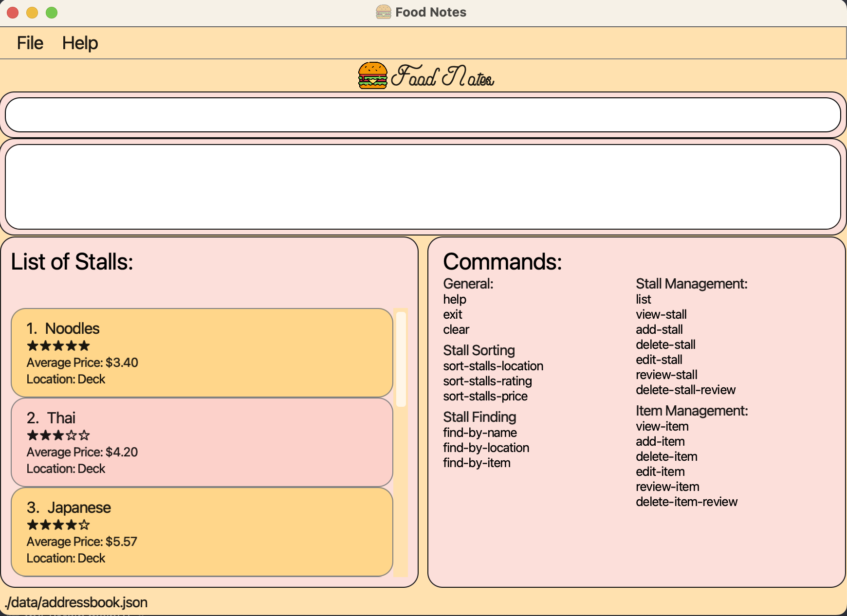Image resolution: width=847 pixels, height=616 pixels.
Task: Click the 'help' command text
Action: (455, 299)
